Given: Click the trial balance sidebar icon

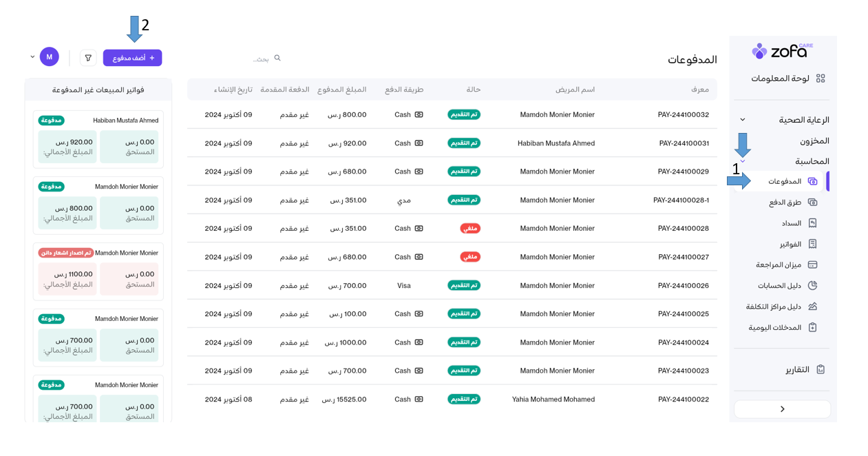Looking at the screenshot, I should 812,265.
